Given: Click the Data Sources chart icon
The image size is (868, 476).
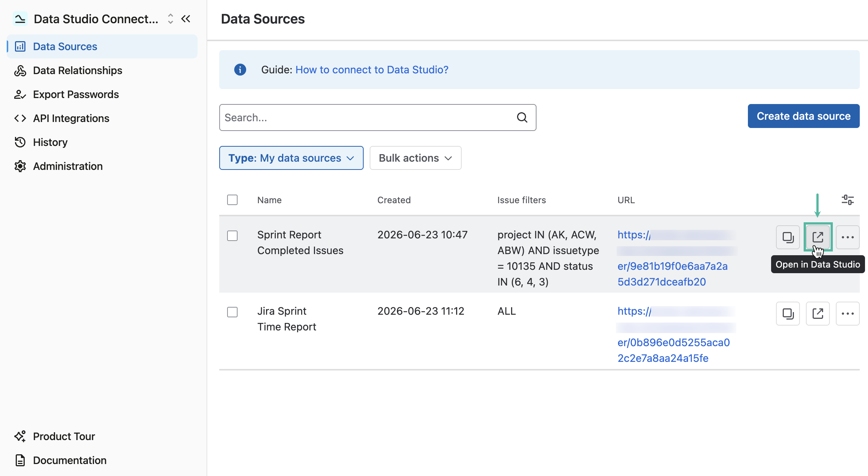Looking at the screenshot, I should click(20, 46).
